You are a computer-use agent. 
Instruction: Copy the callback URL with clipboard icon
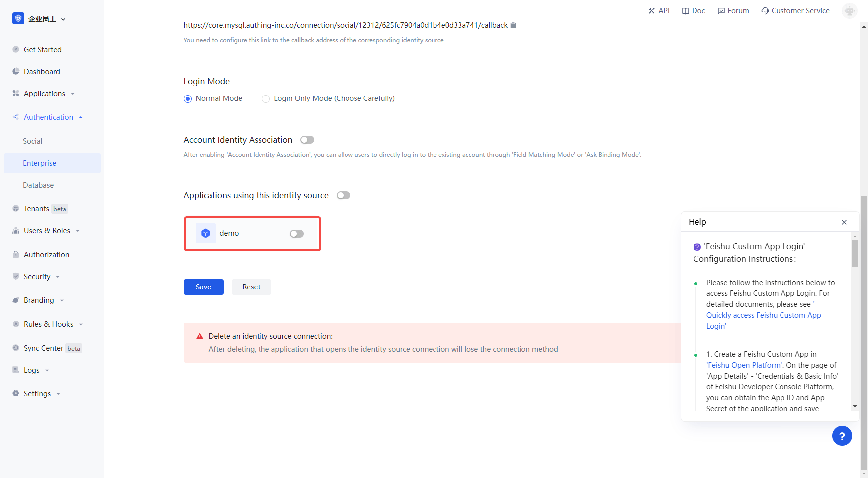pos(513,25)
